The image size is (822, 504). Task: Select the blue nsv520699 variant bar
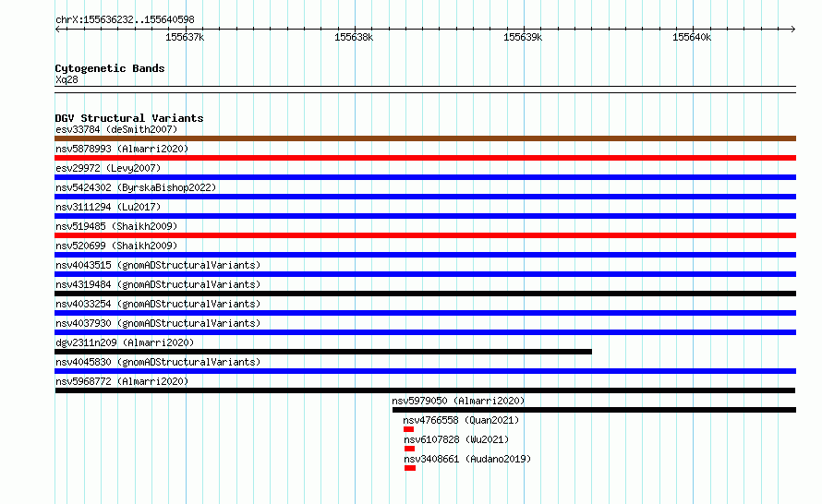(x=425, y=255)
